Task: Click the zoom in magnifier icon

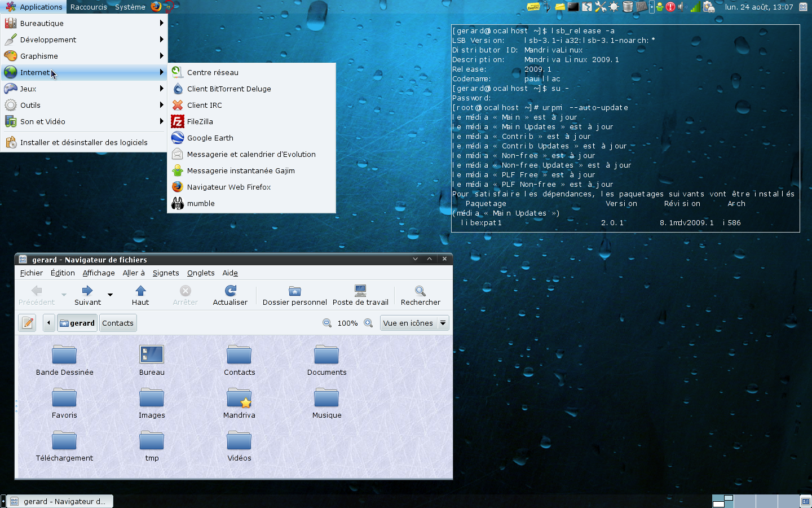Action: coord(368,323)
